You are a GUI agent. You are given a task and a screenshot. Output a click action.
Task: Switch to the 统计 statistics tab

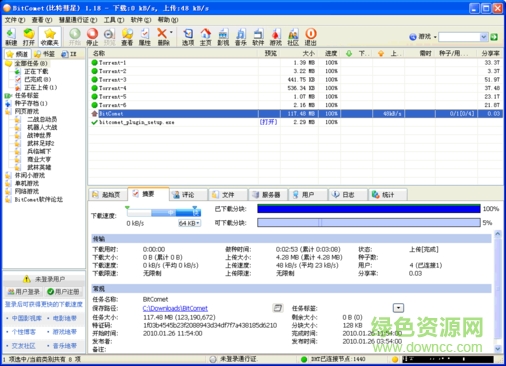(x=388, y=195)
